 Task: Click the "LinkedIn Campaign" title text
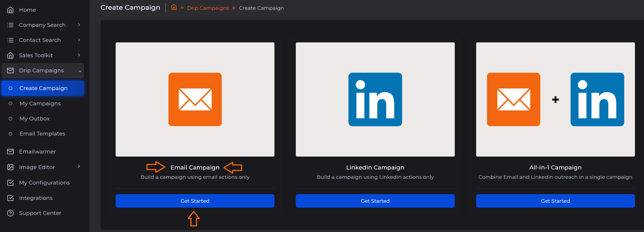coord(375,167)
